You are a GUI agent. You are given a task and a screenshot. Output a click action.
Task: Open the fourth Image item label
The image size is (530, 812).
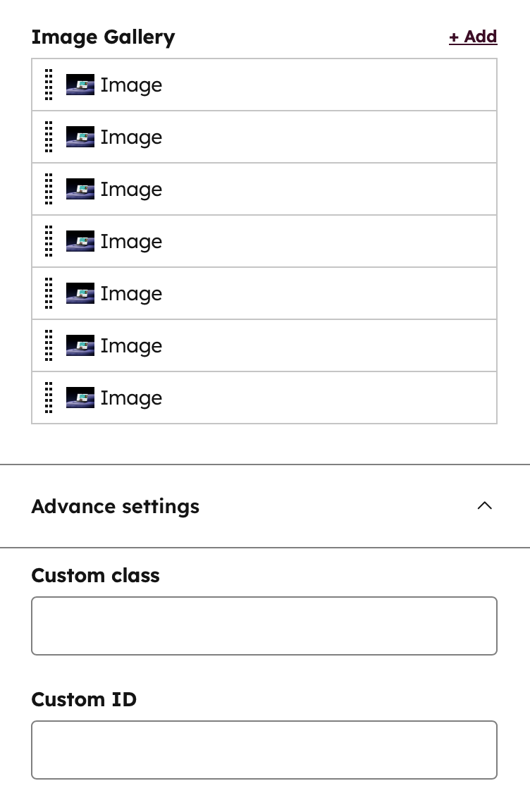[x=132, y=242]
